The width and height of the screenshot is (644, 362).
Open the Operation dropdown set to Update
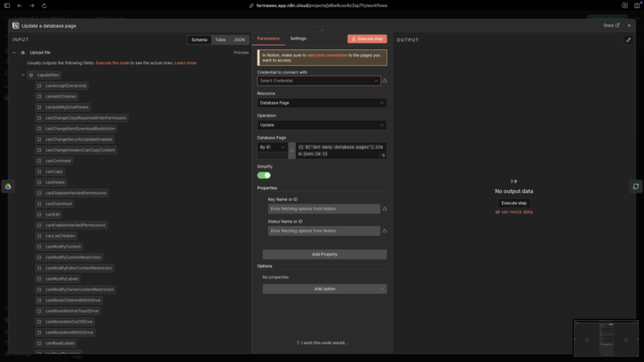coord(322,125)
